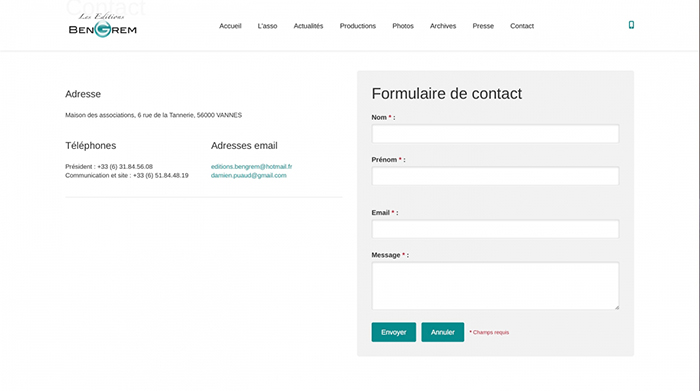700x391 pixels.
Task: Navigate to Archives
Action: click(443, 26)
